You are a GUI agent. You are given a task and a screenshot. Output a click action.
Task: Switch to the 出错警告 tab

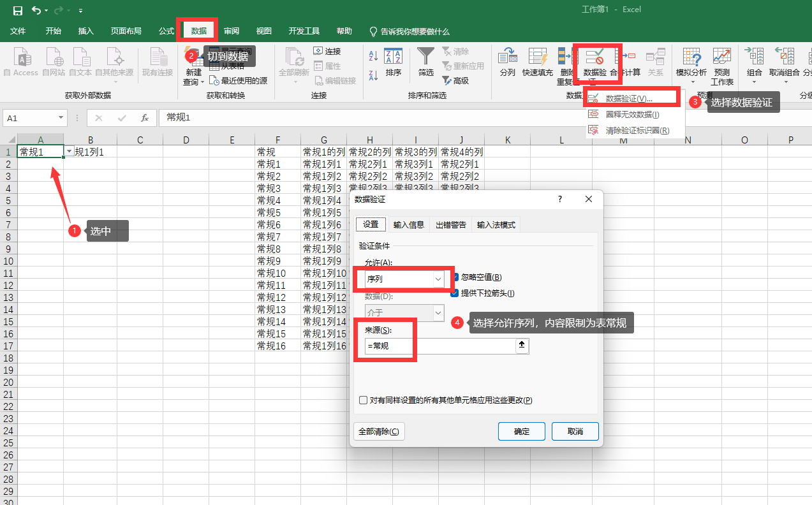point(450,224)
